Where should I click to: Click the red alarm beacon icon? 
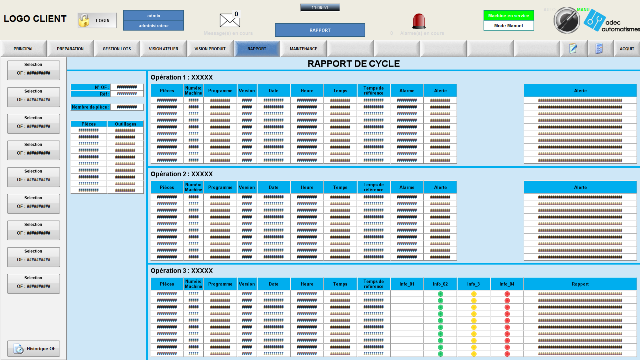click(x=419, y=21)
